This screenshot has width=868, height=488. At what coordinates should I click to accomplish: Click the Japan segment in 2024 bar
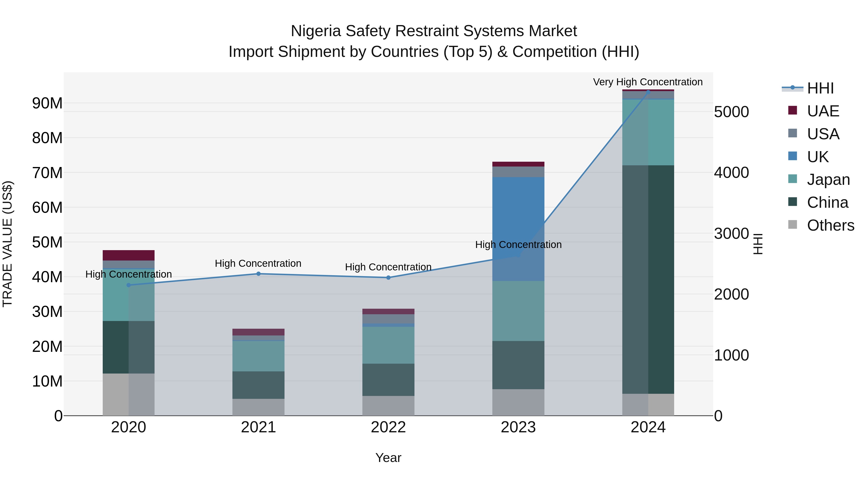(x=648, y=132)
